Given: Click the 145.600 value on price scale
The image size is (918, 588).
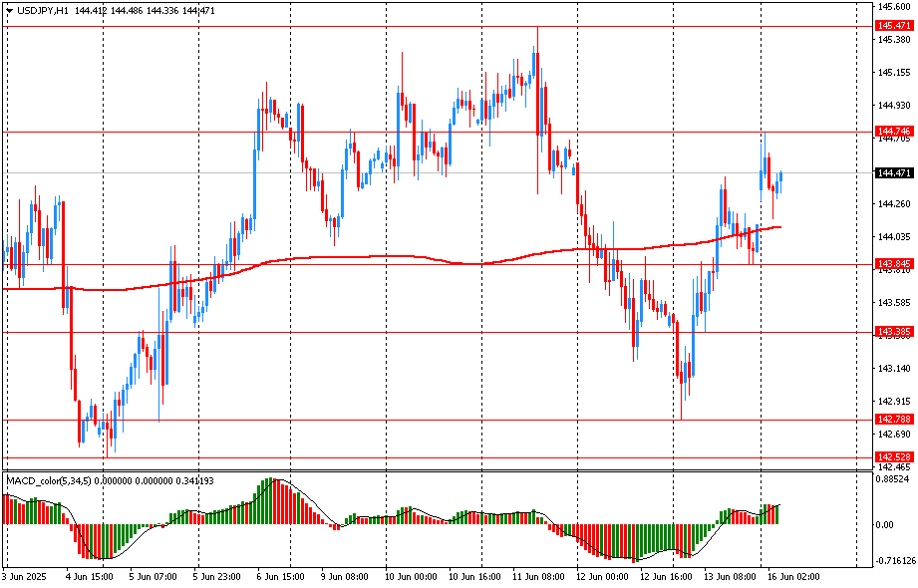Looking at the screenshot, I should pyautogui.click(x=893, y=7).
